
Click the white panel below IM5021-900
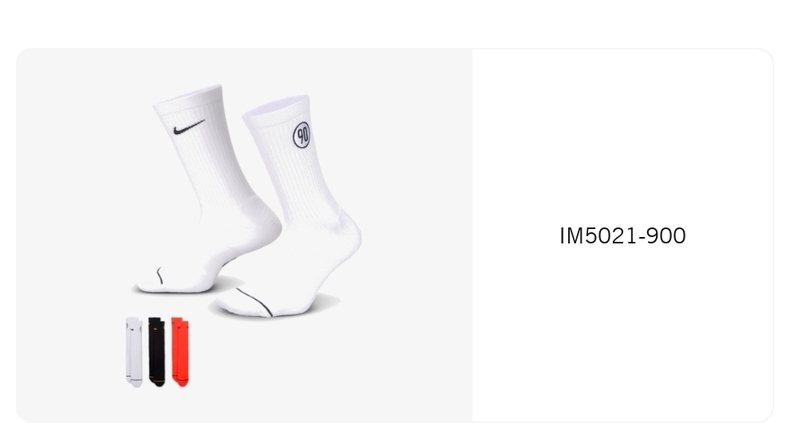[623, 332]
